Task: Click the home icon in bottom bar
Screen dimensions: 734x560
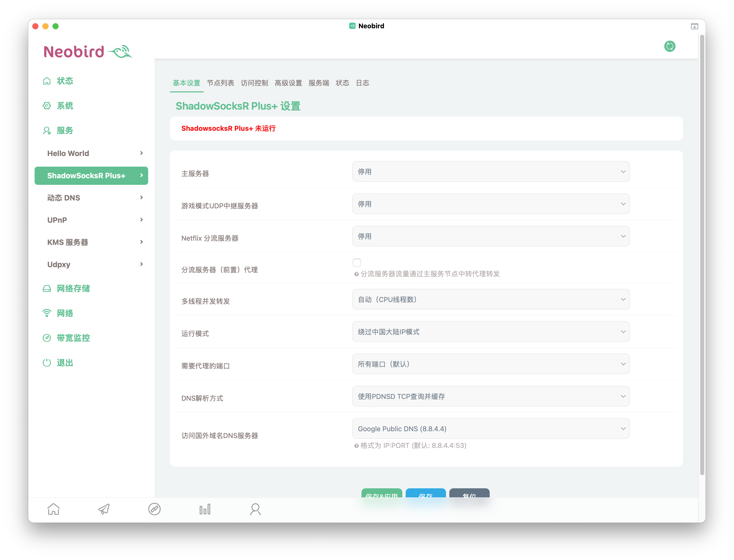Action: pyautogui.click(x=53, y=509)
